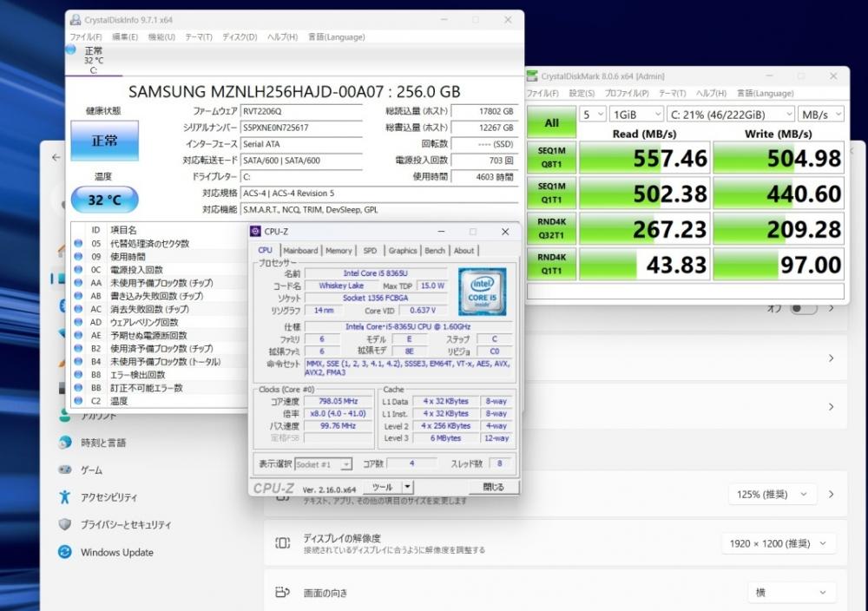Run the RND4K Q1T1 test

(x=551, y=264)
